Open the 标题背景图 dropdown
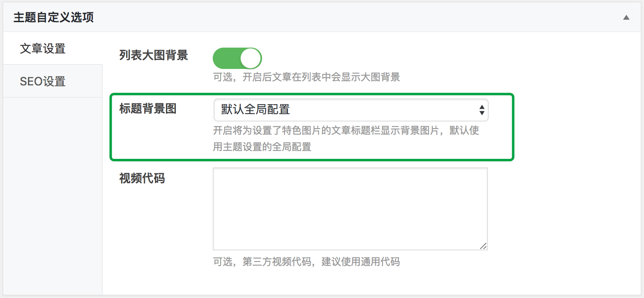Image resolution: width=644 pixels, height=298 pixels. coord(351,110)
